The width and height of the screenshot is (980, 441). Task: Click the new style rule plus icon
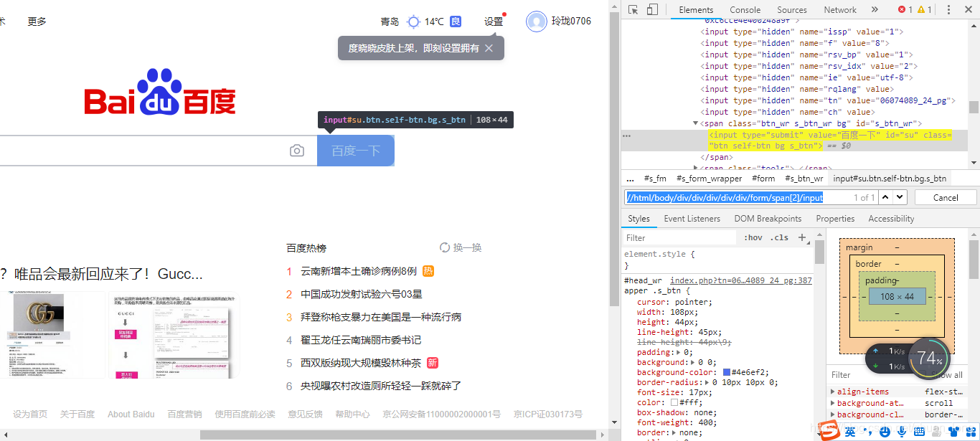click(x=803, y=237)
